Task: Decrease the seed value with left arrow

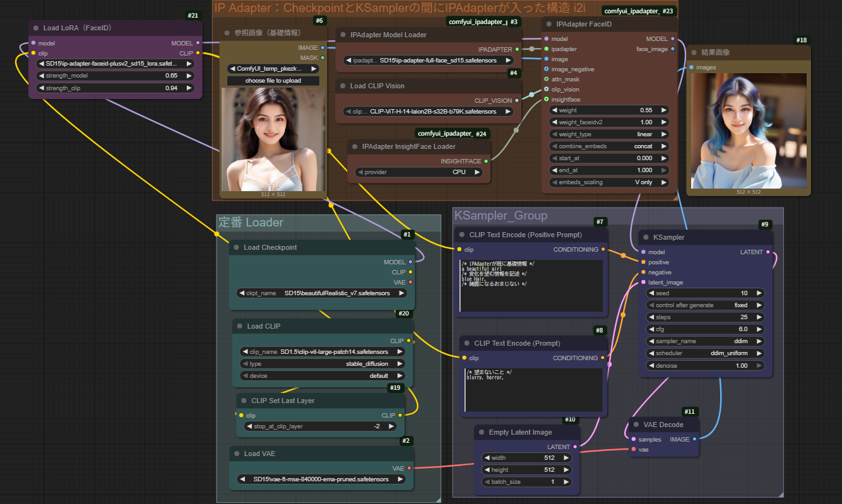Action: coord(651,293)
